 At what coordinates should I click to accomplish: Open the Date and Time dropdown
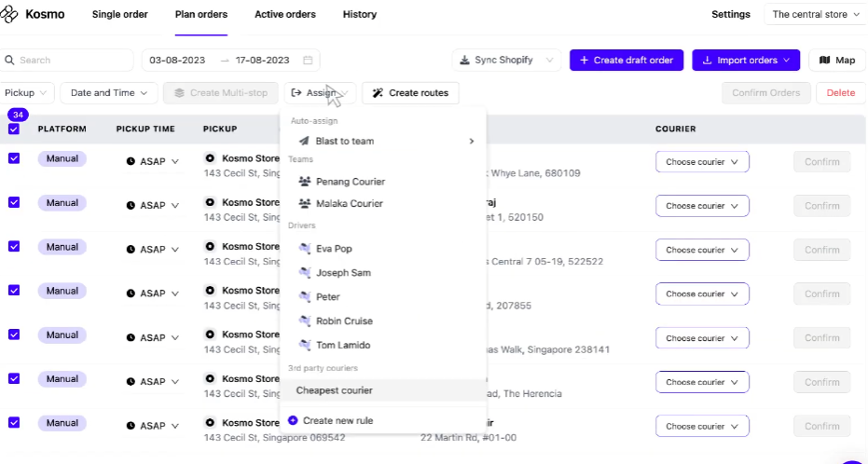point(108,93)
